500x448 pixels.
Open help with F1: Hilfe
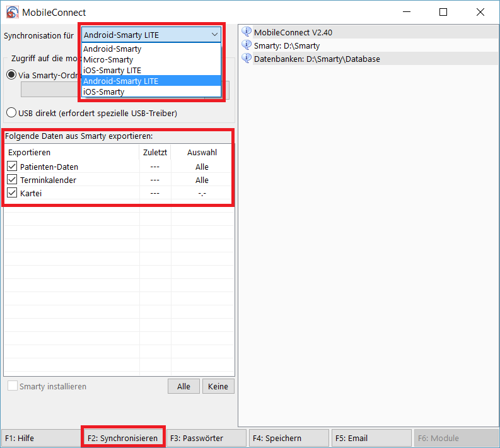coord(40,438)
